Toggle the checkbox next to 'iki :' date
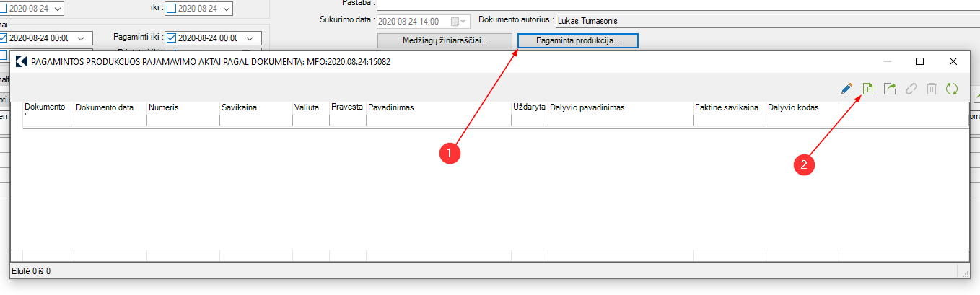The image size is (980, 295). (171, 9)
